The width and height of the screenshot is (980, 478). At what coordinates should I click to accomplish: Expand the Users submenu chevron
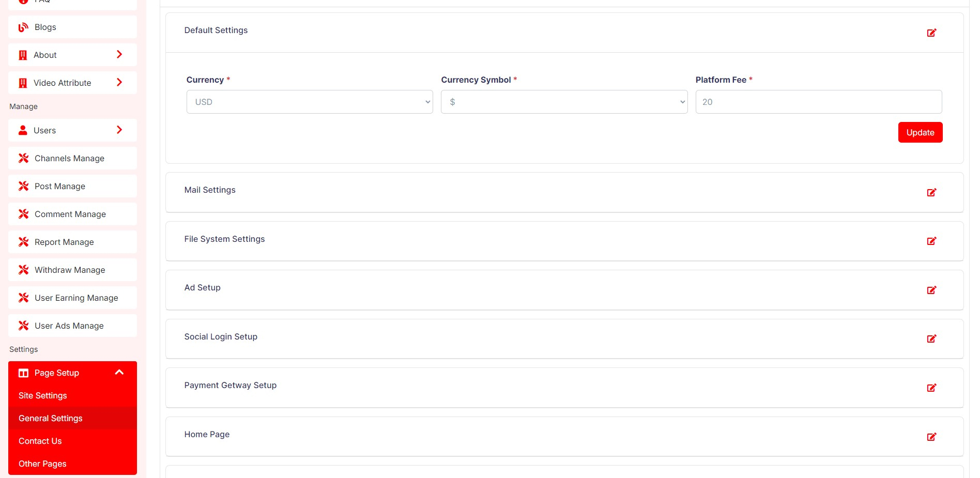119,130
